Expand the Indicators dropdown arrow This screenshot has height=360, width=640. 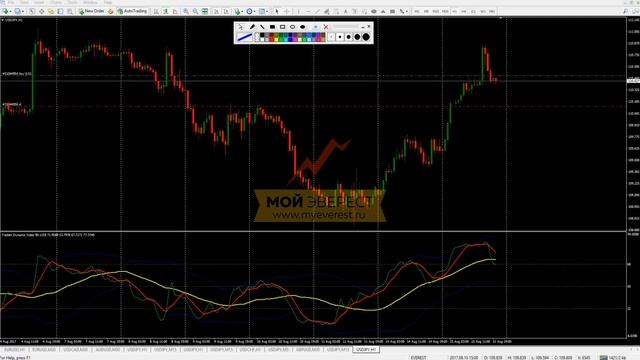(242, 11)
